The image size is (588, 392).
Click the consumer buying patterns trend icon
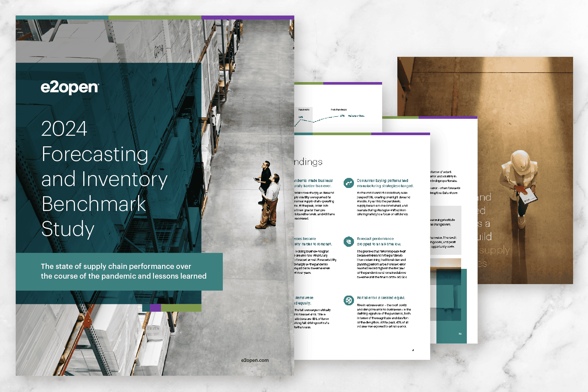[349, 183]
